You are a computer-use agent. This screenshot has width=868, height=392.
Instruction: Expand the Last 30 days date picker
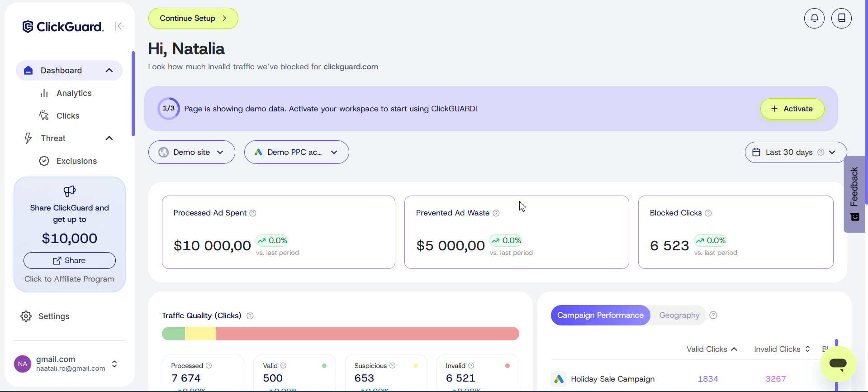(x=795, y=152)
